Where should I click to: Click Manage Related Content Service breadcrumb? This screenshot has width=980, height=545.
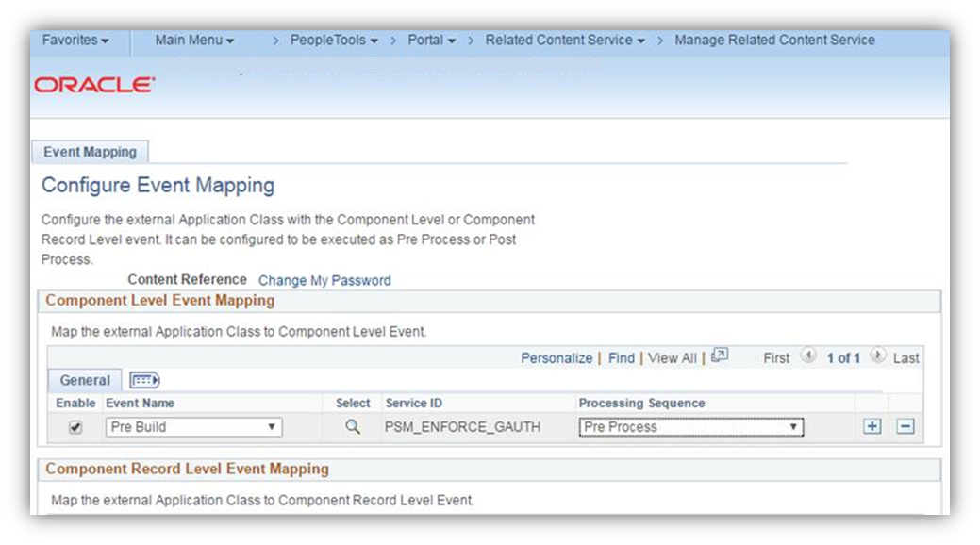click(774, 41)
